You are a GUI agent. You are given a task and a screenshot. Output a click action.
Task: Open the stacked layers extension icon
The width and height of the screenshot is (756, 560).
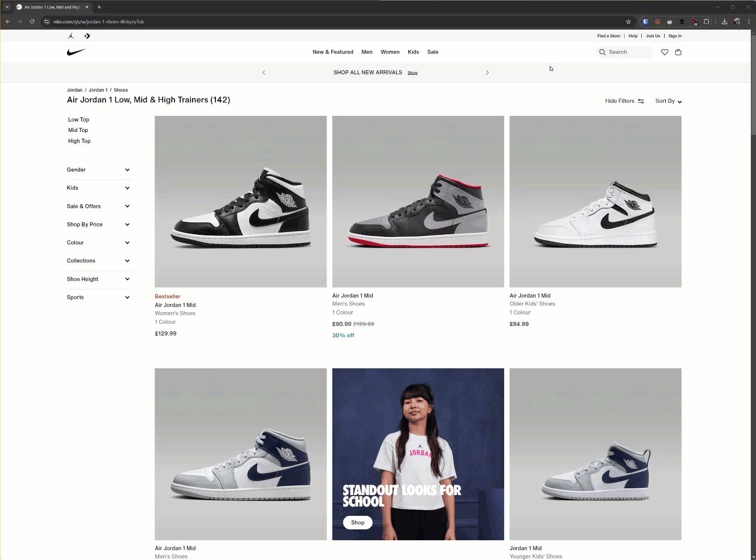pyautogui.click(x=682, y=21)
